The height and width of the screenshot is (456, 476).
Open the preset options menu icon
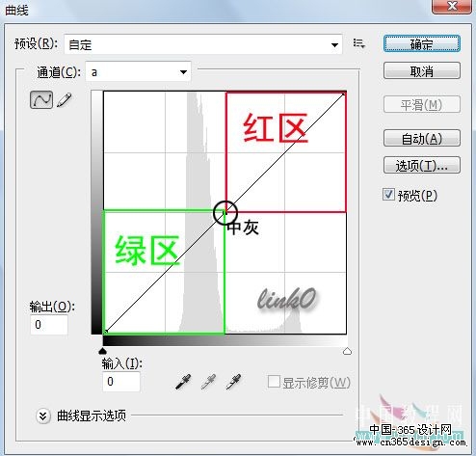point(358,43)
